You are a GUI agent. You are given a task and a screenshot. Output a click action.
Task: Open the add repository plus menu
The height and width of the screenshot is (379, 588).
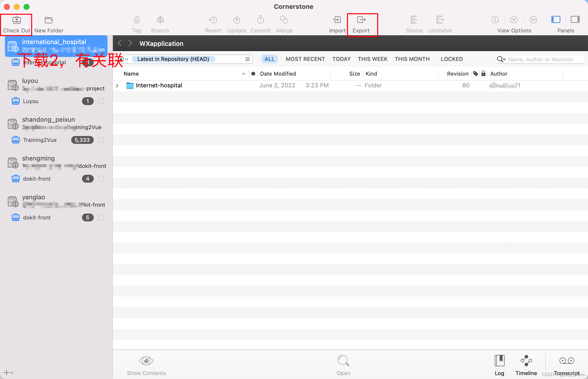point(8,373)
